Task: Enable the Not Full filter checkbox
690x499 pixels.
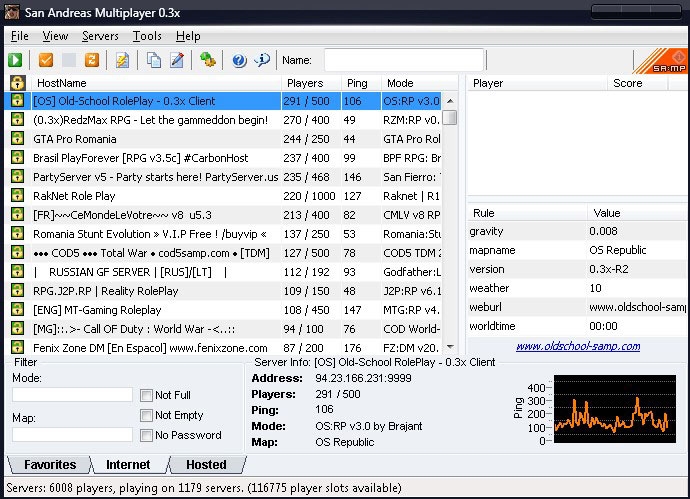Action: point(147,395)
